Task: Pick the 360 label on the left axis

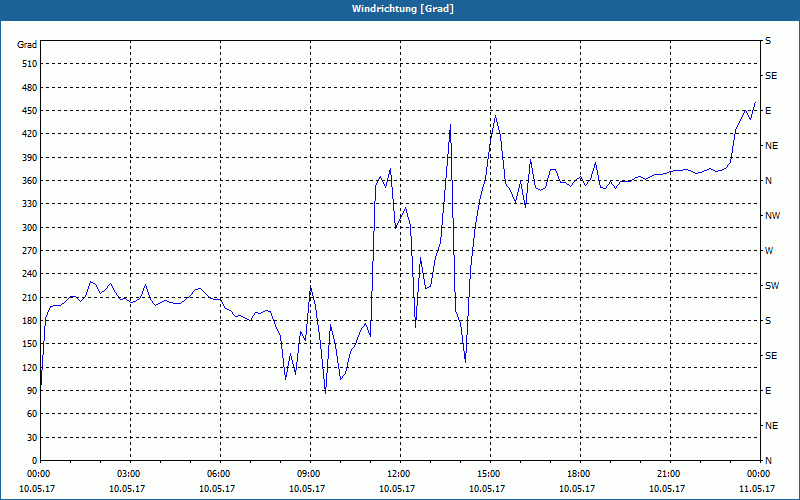Action: [x=30, y=181]
